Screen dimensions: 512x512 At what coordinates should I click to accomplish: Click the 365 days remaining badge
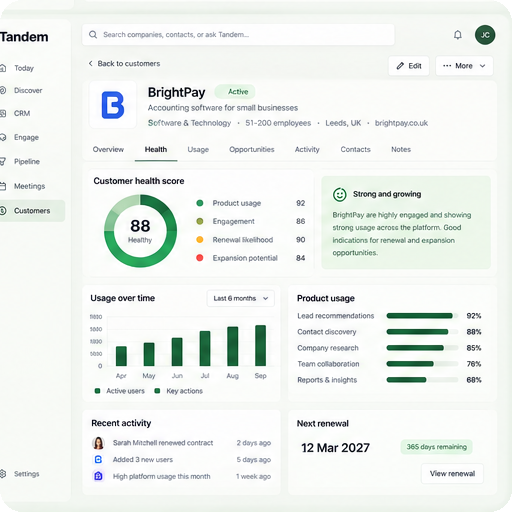436,447
